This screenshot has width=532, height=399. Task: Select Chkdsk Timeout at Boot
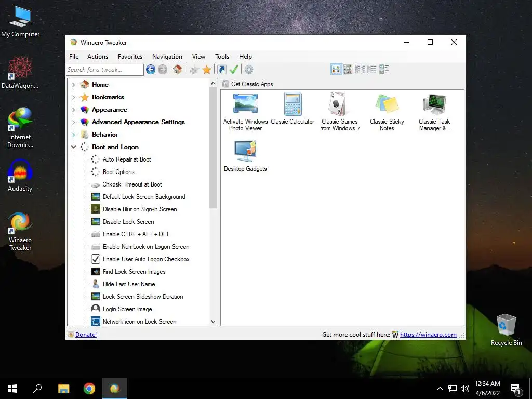[132, 184]
